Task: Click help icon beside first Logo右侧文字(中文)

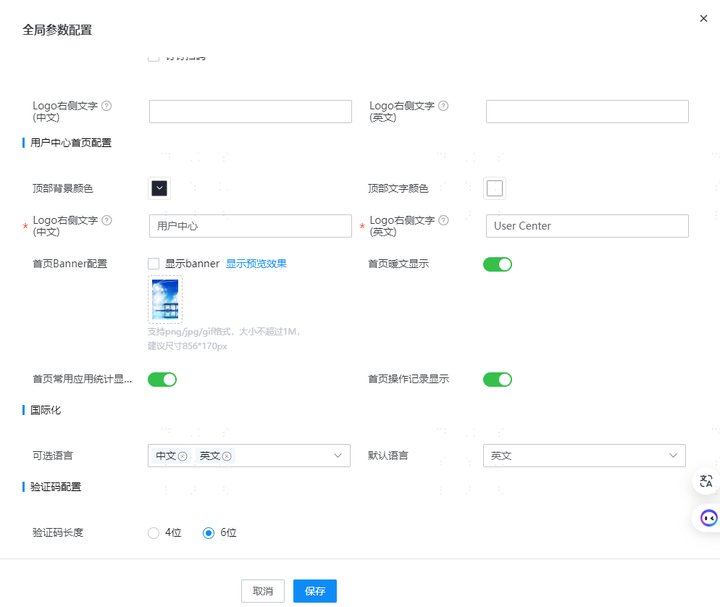Action: coord(107,106)
